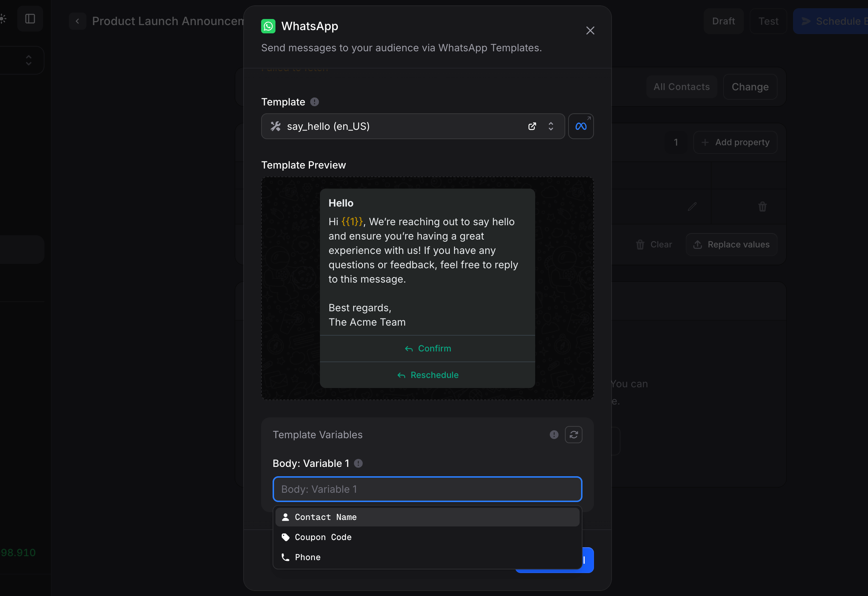The image size is (868, 596).
Task: Go back with the chevron arrow button
Action: (77, 21)
